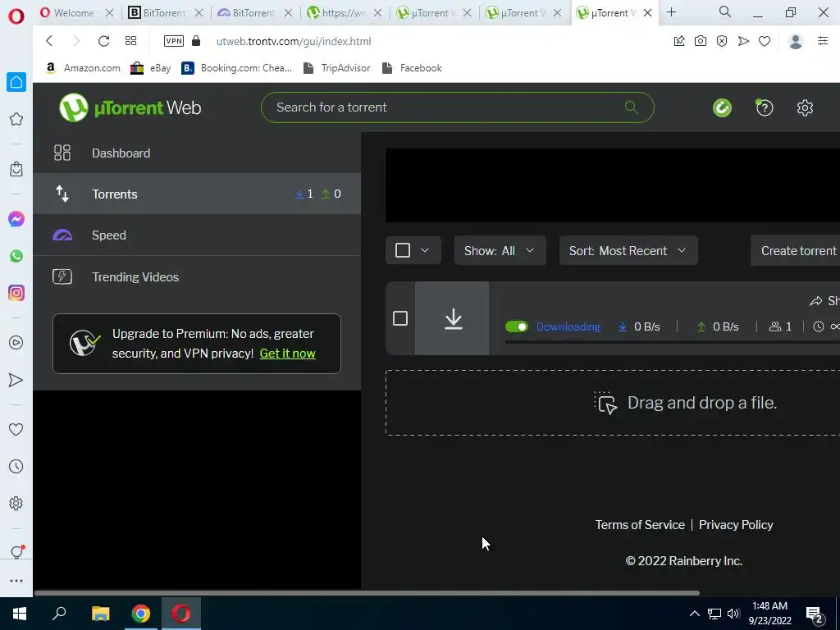Toggle the VPN badge in address bar

(x=174, y=41)
